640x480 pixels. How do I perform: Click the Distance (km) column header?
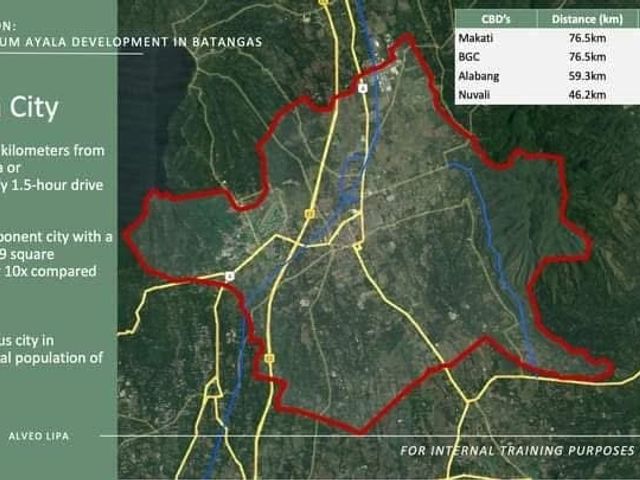tap(587, 19)
